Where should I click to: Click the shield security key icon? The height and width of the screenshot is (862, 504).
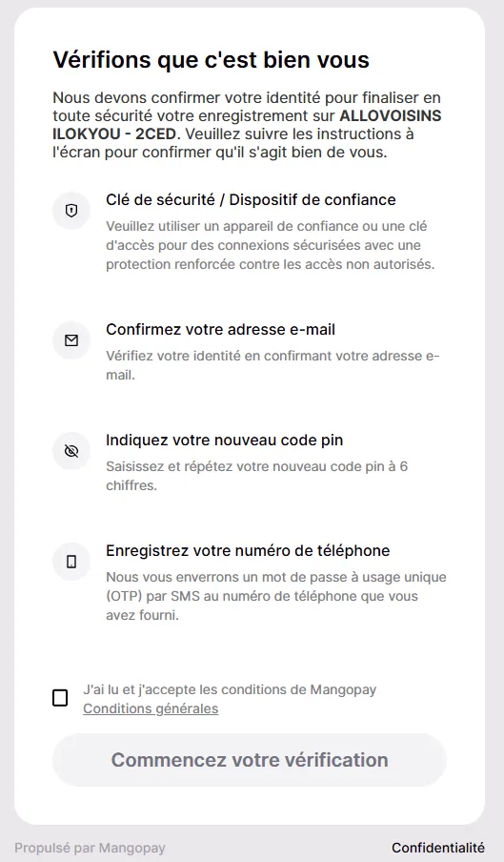pos(71,211)
